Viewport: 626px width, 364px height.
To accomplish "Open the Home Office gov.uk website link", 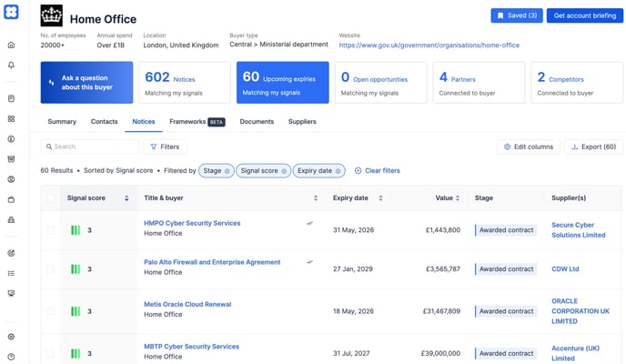I will pyautogui.click(x=429, y=45).
